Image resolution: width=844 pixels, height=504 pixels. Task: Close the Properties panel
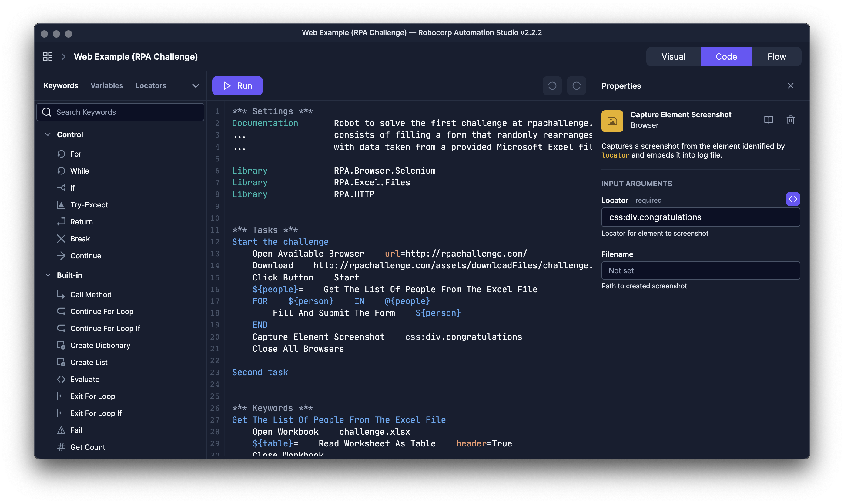[790, 86]
